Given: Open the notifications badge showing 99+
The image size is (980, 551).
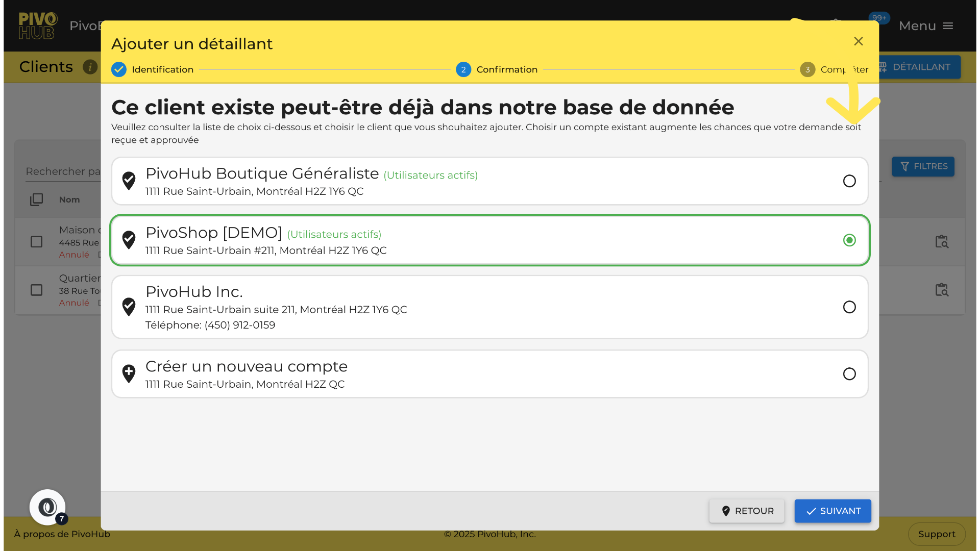Looking at the screenshot, I should coord(879,18).
